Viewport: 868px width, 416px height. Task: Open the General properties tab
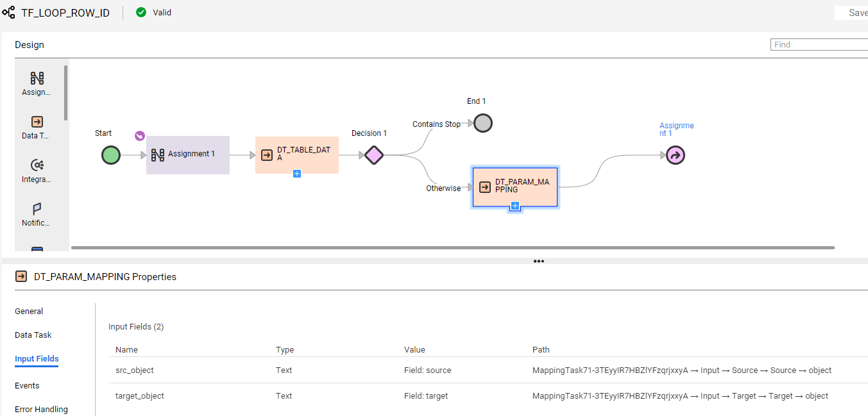click(29, 312)
